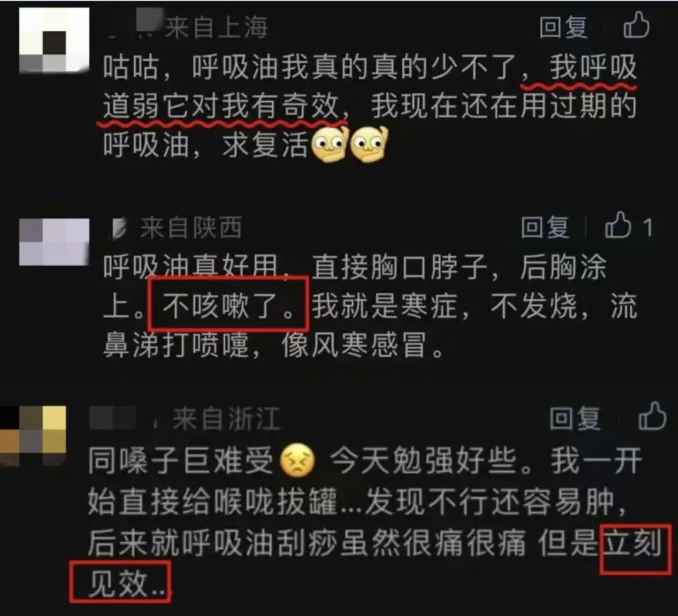Screen dimensions: 678x616
Task: Click the blurred username before 来自浙江
Action: pyautogui.click(x=122, y=418)
